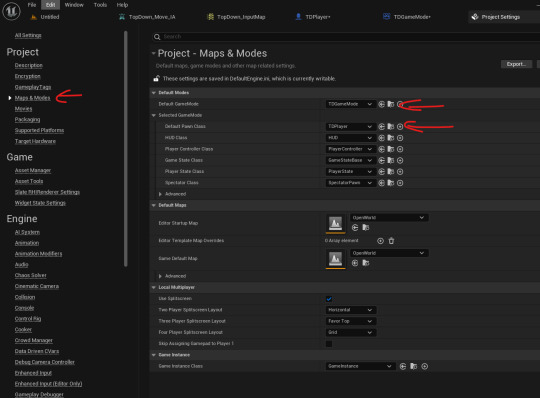Open the Game Instance Class dropdown
540x398 pixels.
[x=360, y=366]
